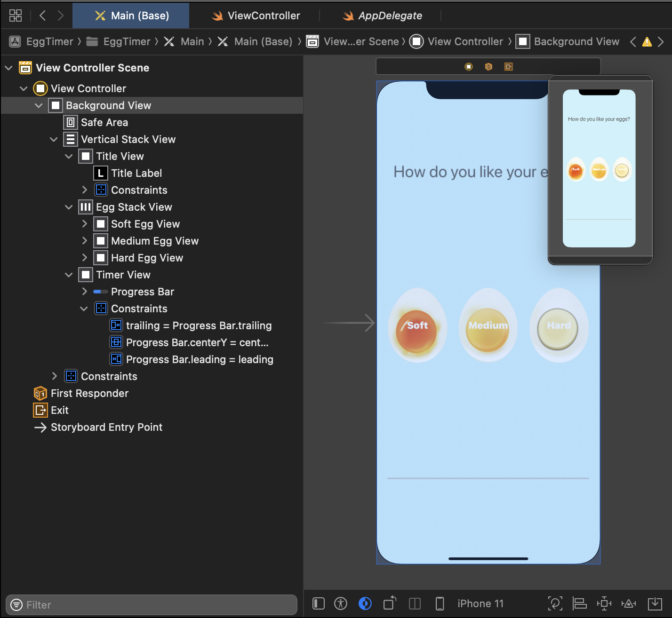672x618 pixels.
Task: Select the title label on canvas
Action: coord(471,172)
